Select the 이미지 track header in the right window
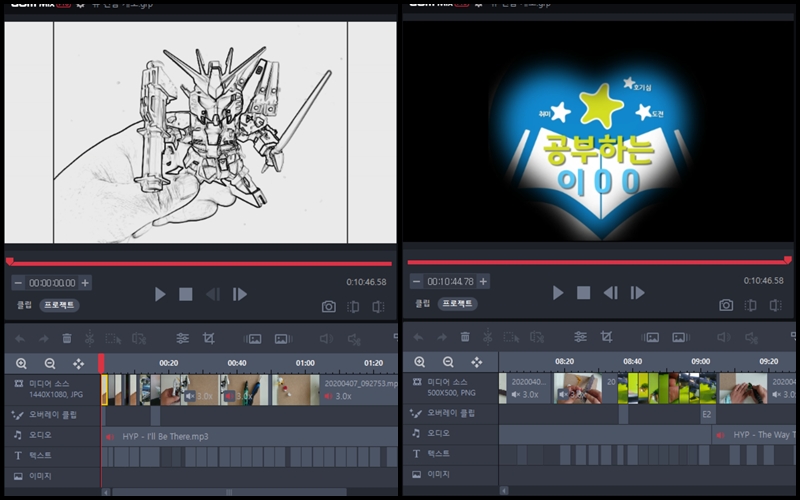Viewport: 800px width, 500px height. coord(451,474)
